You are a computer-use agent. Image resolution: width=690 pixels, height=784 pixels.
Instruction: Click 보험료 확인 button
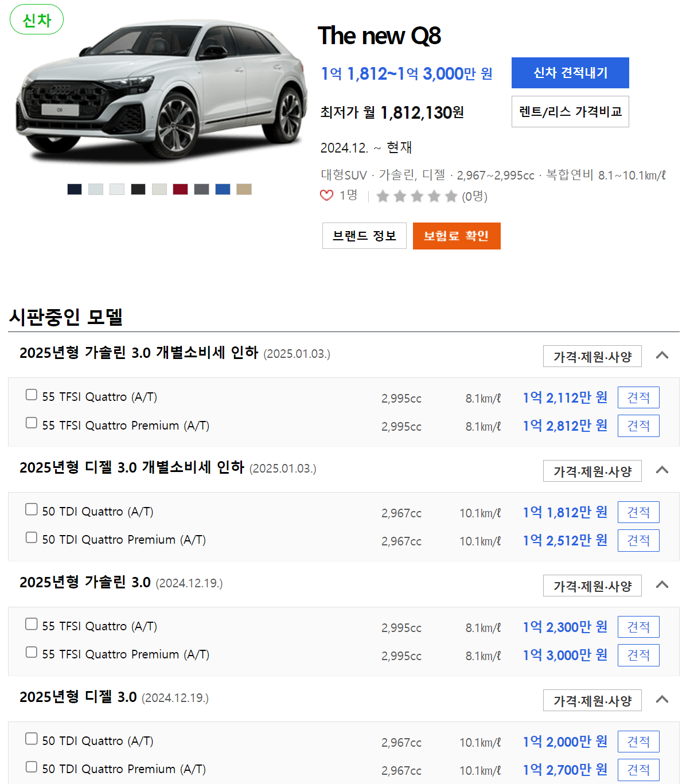(x=457, y=236)
